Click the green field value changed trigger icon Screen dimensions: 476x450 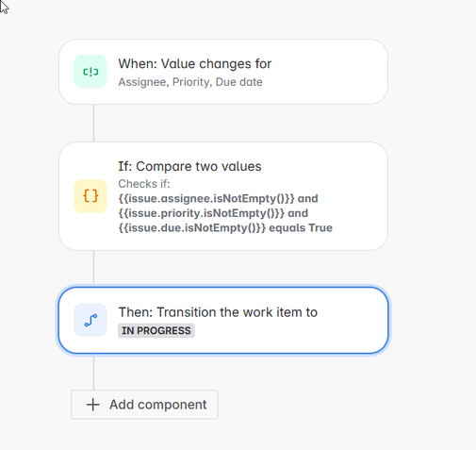tap(90, 72)
